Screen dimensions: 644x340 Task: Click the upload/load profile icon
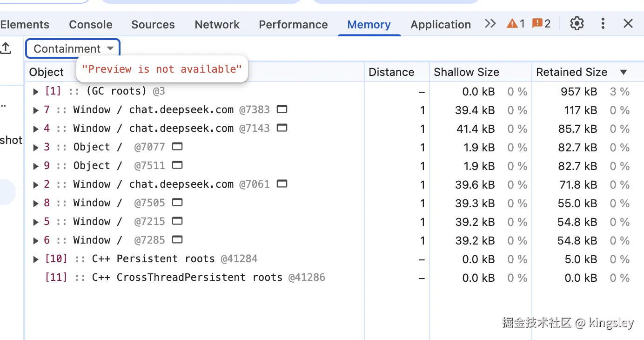point(6,48)
